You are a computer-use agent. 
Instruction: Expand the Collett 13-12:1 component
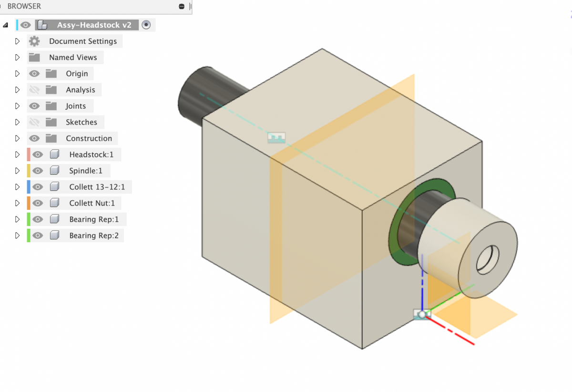pos(17,187)
